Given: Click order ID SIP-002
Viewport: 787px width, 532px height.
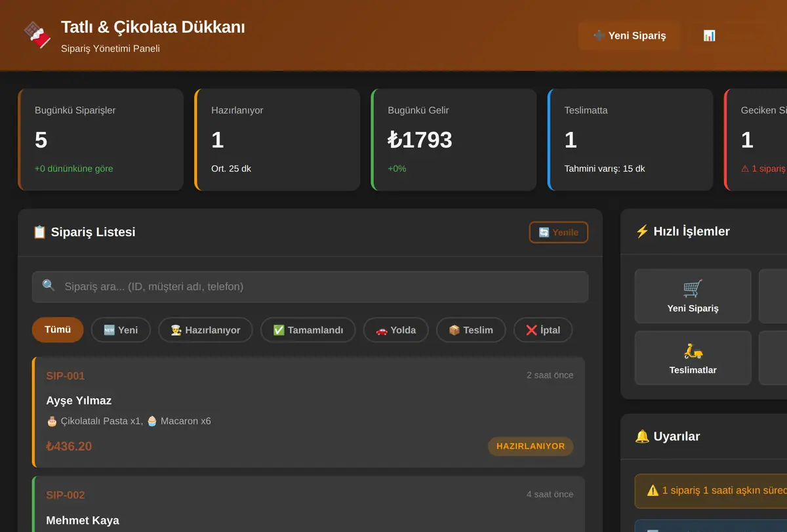Looking at the screenshot, I should point(66,495).
